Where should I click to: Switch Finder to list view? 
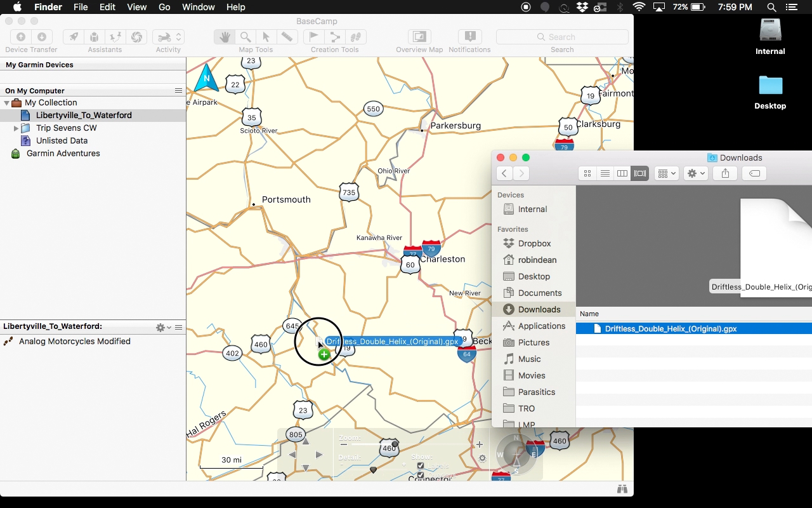click(605, 173)
